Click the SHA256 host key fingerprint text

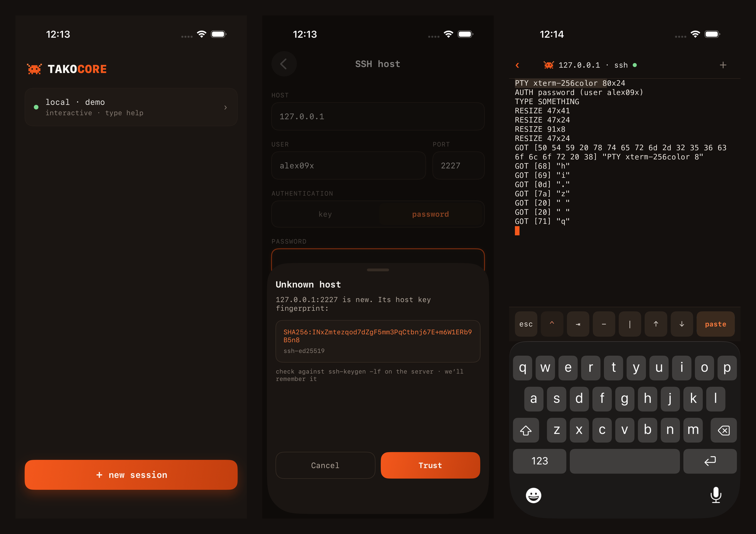point(378,336)
